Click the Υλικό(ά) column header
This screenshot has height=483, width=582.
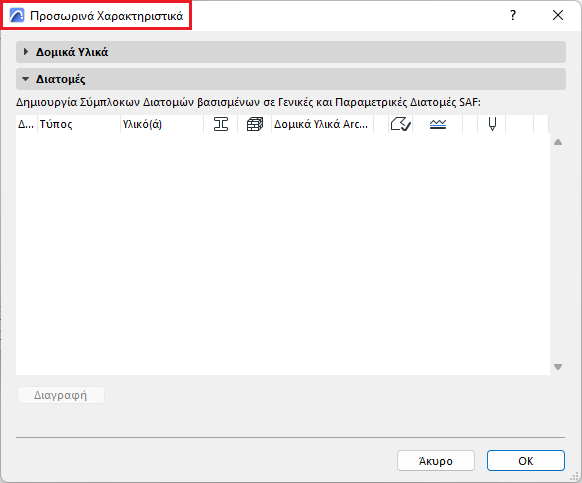click(162, 124)
